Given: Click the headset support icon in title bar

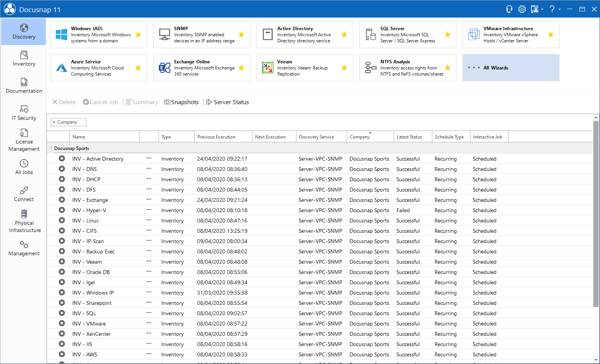Looking at the screenshot, I should click(509, 9).
